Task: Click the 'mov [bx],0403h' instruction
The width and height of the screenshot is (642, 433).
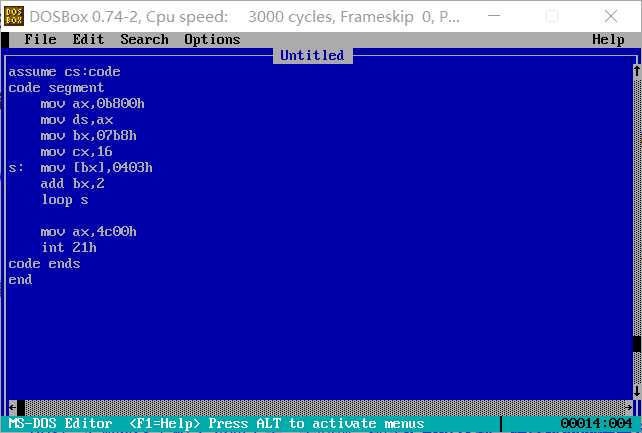Action: click(97, 167)
